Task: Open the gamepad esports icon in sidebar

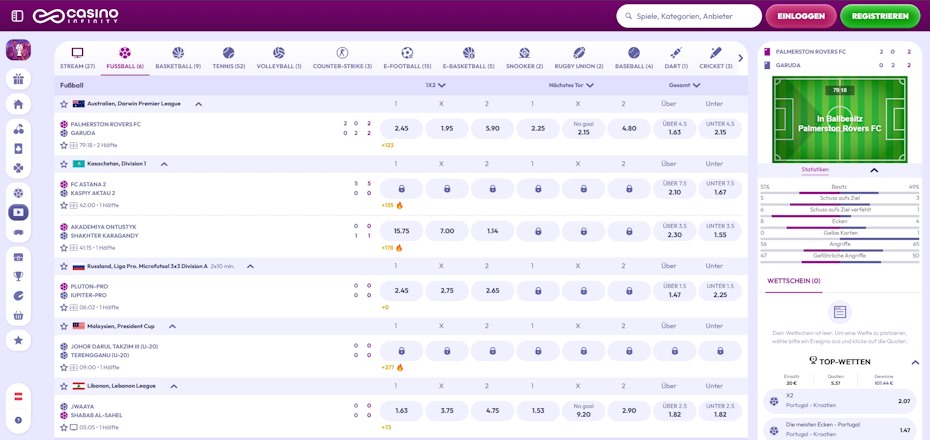Action: click(x=18, y=231)
